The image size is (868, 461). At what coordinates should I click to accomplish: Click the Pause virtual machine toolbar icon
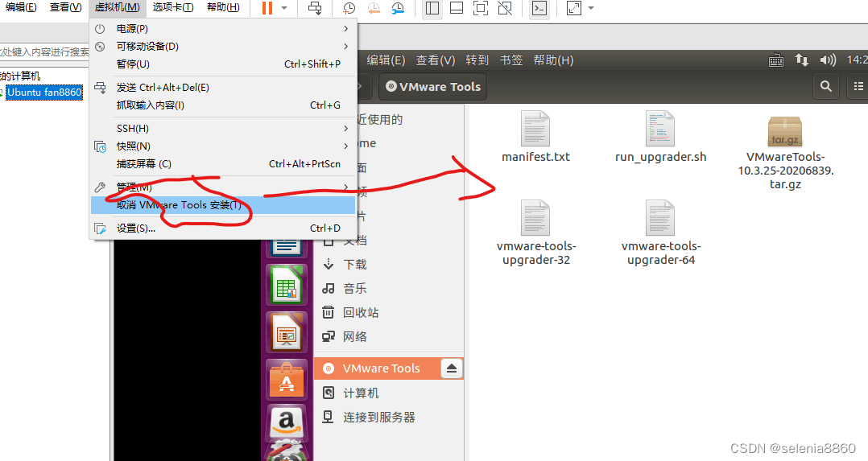click(267, 8)
